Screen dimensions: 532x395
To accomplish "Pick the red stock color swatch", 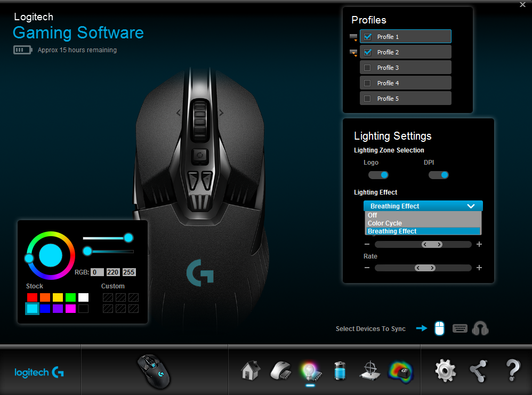I will (32, 297).
